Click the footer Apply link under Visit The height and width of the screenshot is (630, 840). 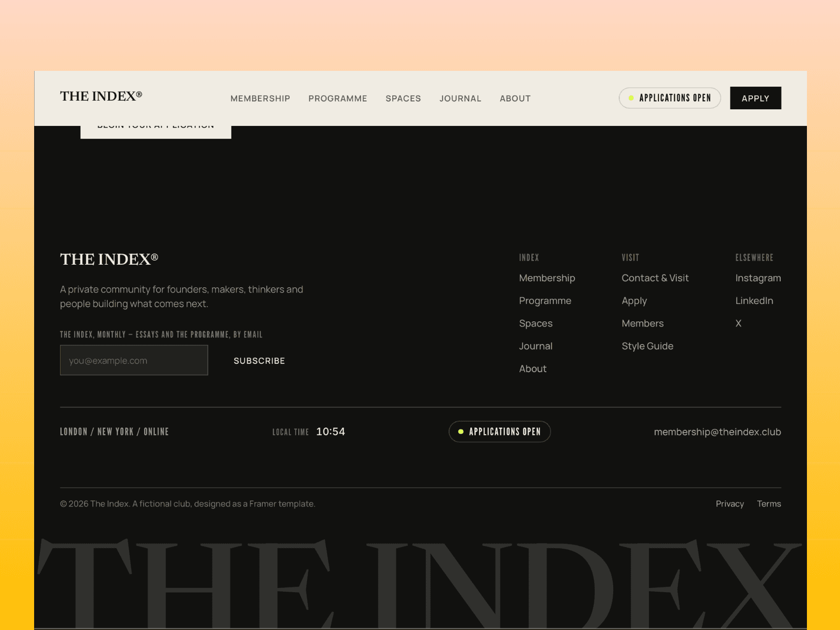point(634,301)
